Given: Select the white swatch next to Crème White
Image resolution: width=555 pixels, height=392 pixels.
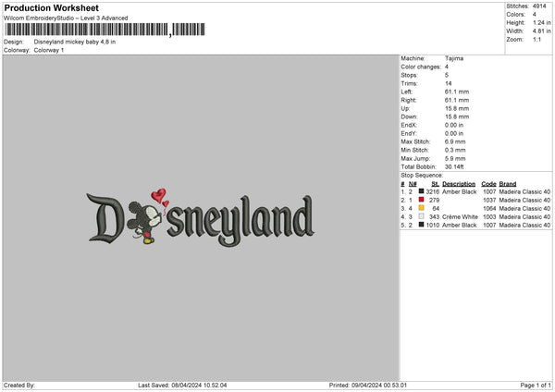Looking at the screenshot, I should [x=421, y=216].
